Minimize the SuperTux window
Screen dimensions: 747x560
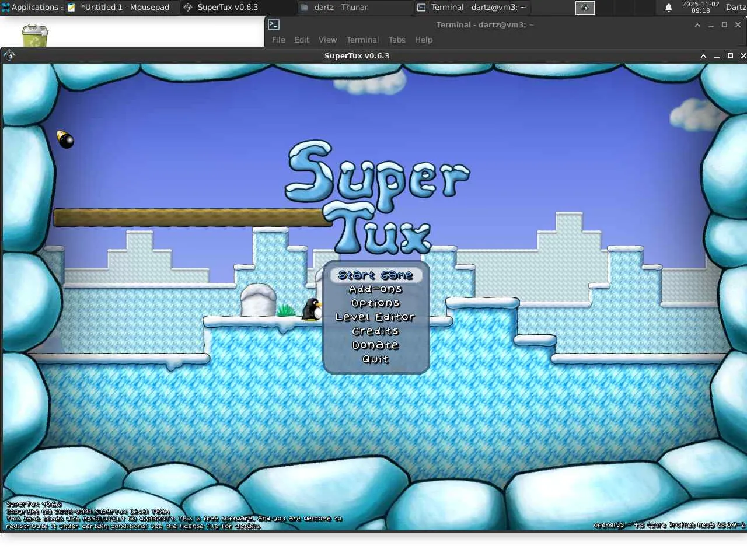717,56
